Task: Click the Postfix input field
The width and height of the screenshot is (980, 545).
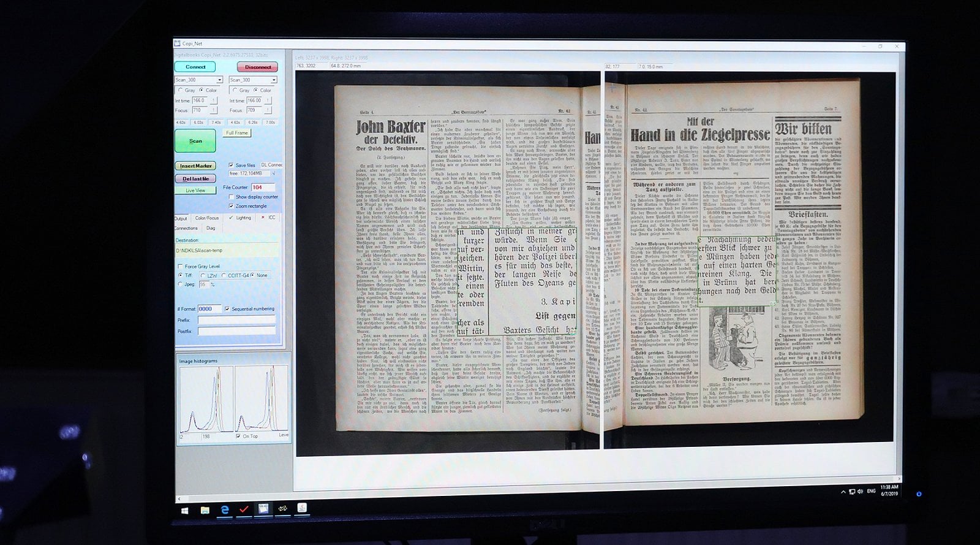Action: point(236,331)
